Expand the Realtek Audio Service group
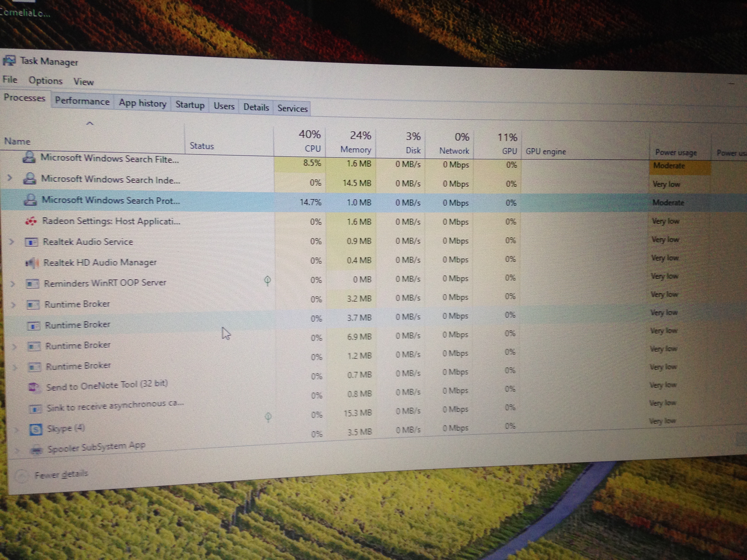This screenshot has height=560, width=747. click(x=11, y=242)
